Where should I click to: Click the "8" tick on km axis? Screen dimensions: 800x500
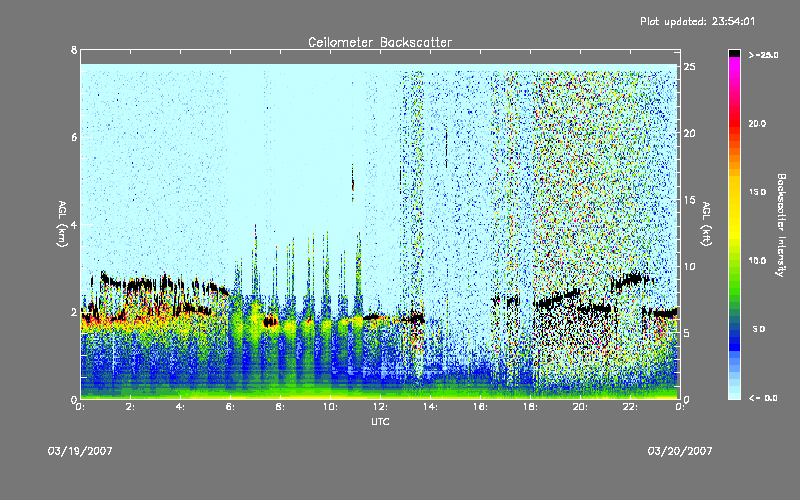pos(74,50)
